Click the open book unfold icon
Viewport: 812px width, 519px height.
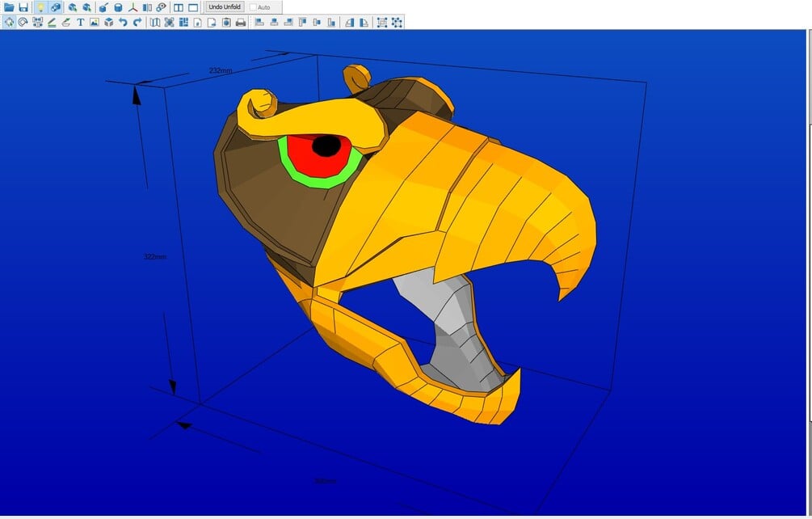click(x=154, y=23)
